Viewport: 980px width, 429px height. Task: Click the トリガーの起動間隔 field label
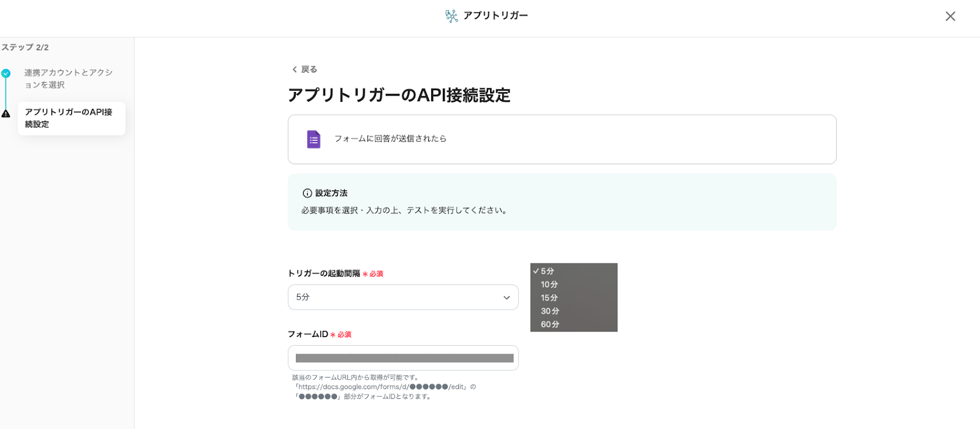tap(324, 273)
